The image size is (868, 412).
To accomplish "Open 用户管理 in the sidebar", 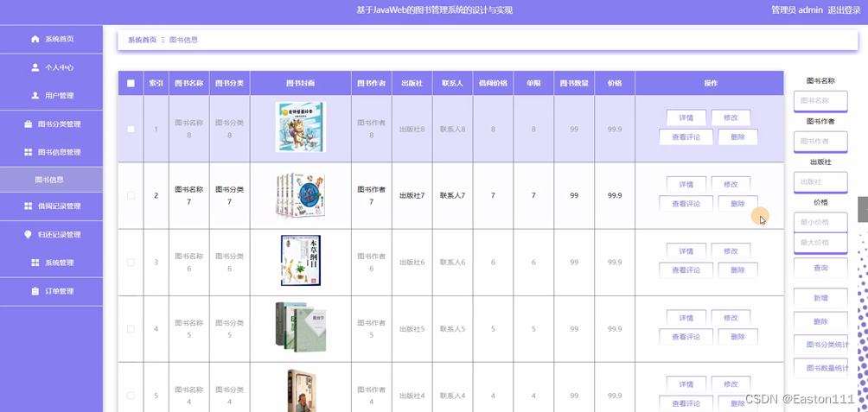I will click(52, 96).
